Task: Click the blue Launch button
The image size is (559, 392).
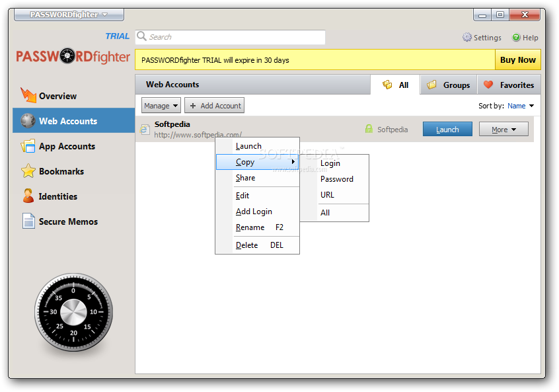Action: 447,129
